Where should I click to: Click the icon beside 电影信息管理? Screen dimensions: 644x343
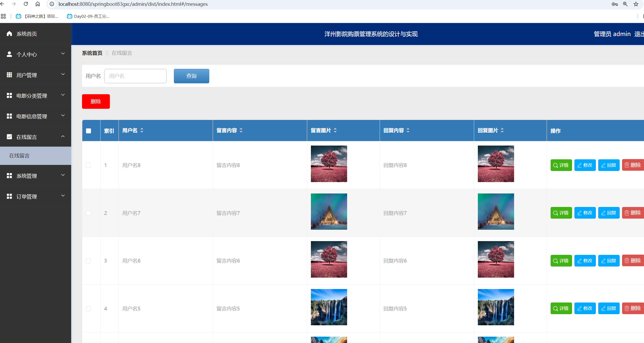pyautogui.click(x=9, y=116)
